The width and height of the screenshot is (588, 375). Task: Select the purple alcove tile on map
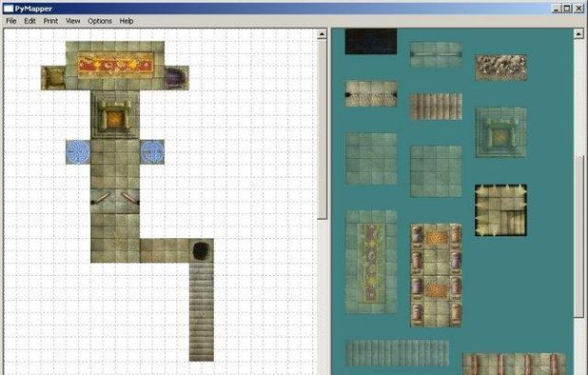177,78
